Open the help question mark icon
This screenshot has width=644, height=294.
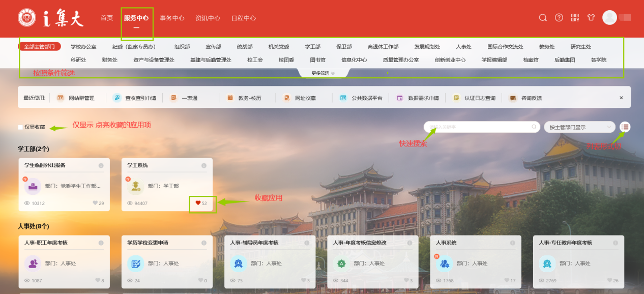click(x=559, y=18)
